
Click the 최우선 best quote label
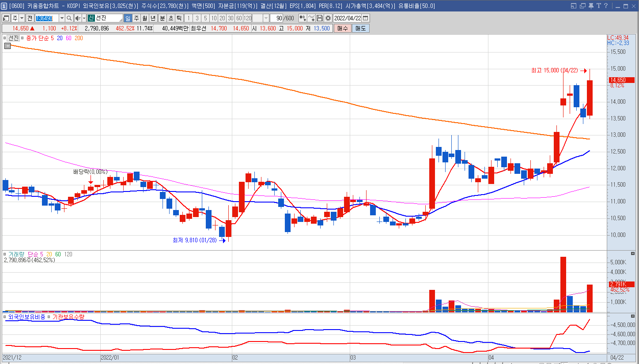click(199, 28)
